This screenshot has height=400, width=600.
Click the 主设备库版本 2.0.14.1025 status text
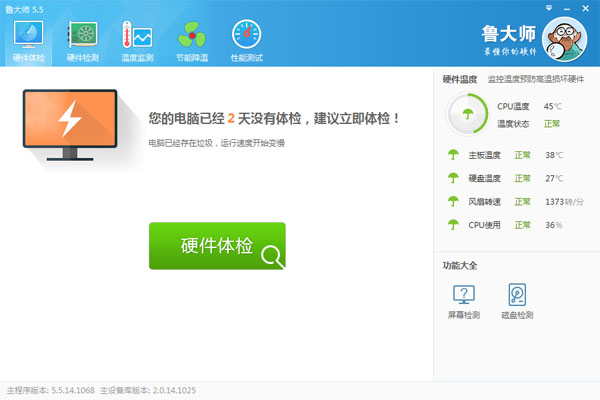(x=148, y=390)
